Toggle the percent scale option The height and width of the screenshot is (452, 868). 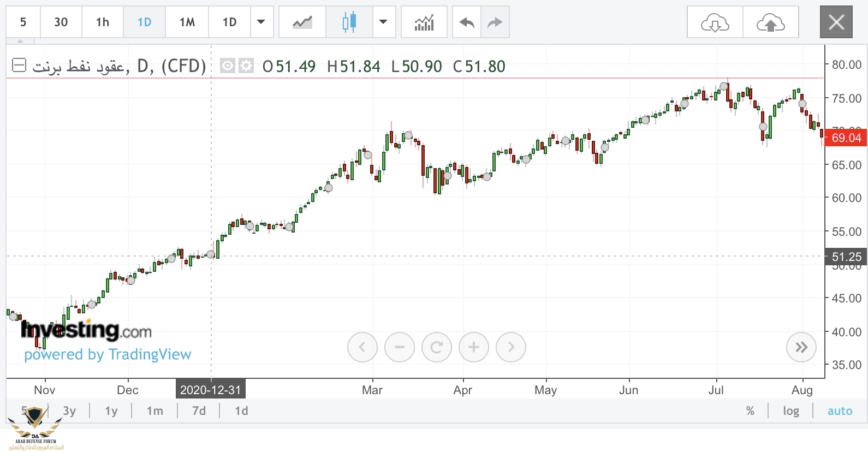click(750, 411)
